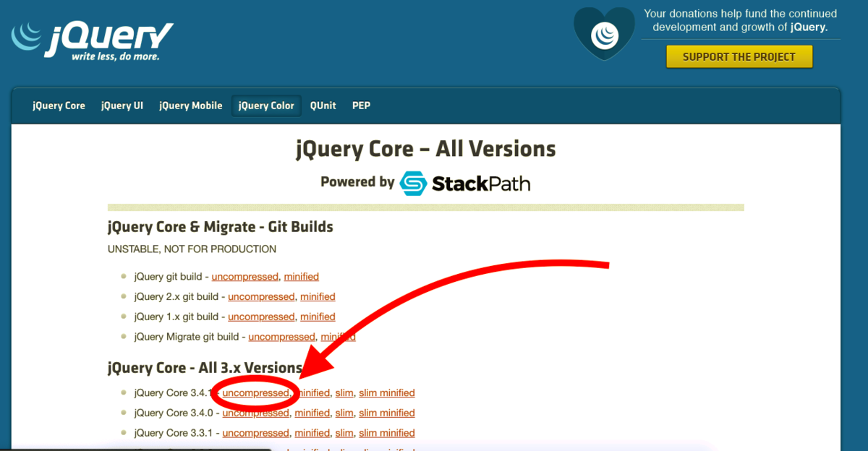Click the 'Powered by' text

click(357, 182)
